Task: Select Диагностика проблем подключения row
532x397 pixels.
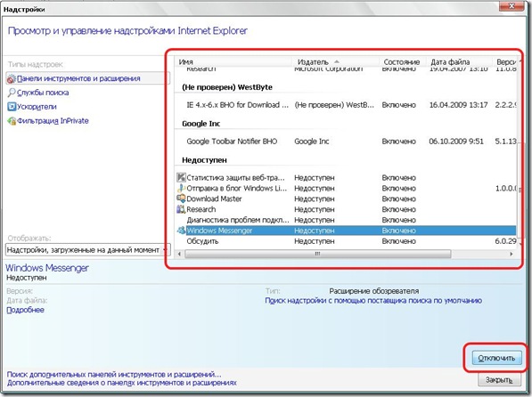Action: click(x=346, y=220)
